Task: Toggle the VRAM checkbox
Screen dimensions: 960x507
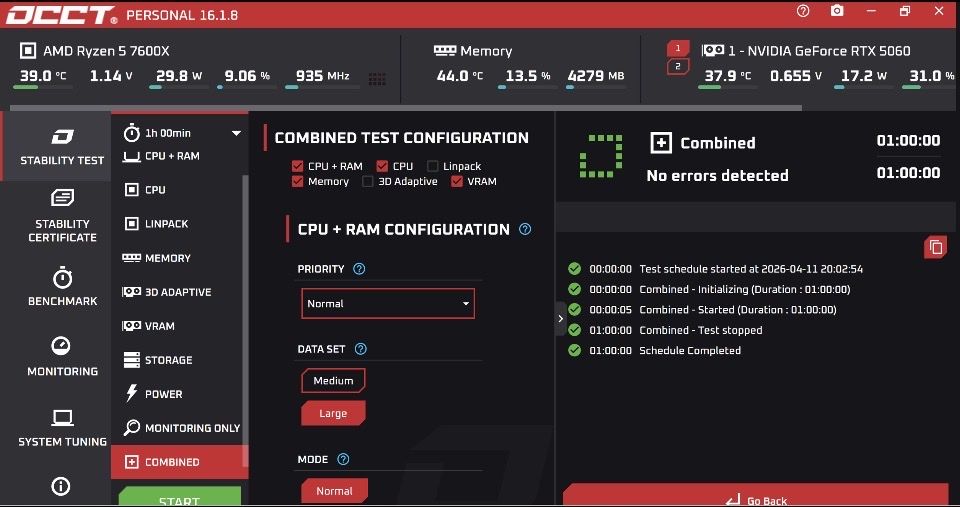Action: pos(457,182)
